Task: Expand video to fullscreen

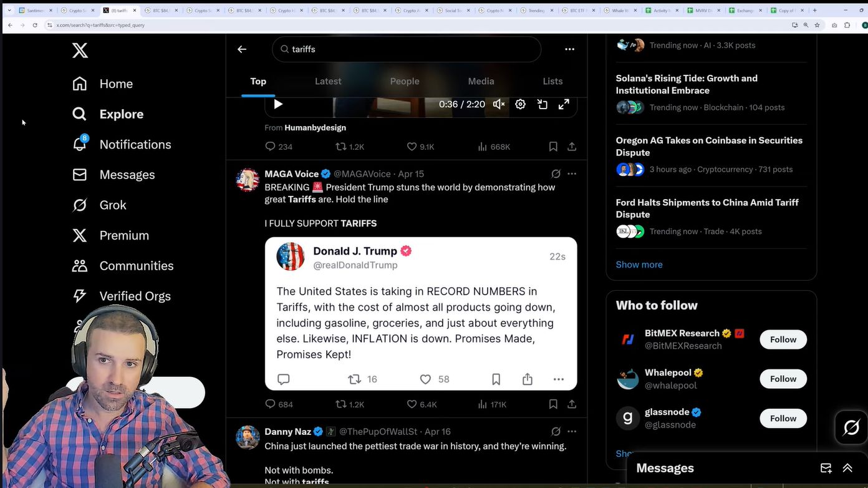Action: click(564, 104)
